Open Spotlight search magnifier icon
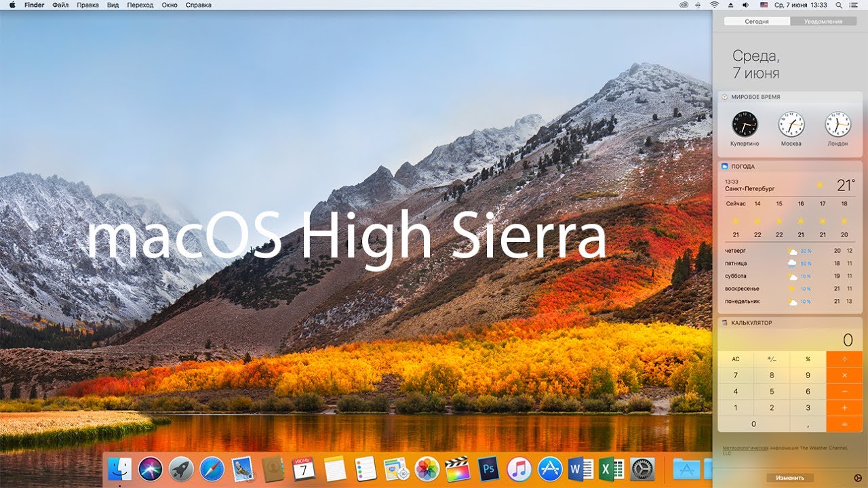The height and width of the screenshot is (488, 868). pos(840,5)
